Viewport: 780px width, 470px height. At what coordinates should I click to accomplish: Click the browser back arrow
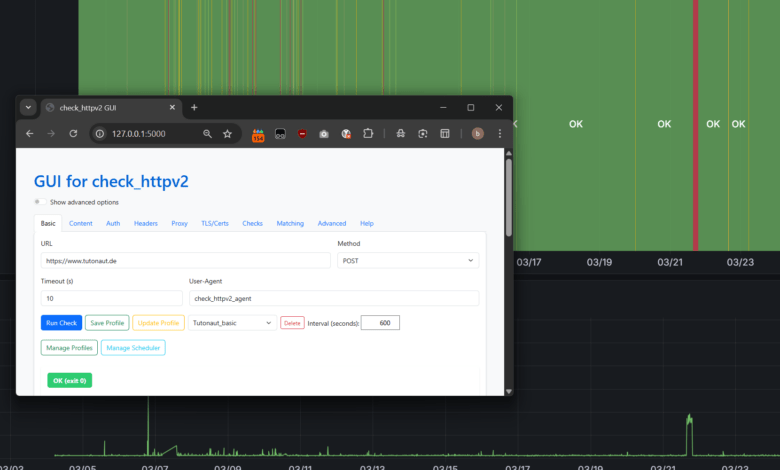[29, 133]
